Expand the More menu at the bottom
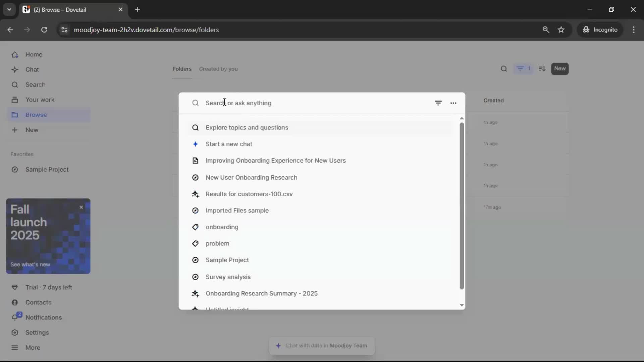 [x=33, y=348]
